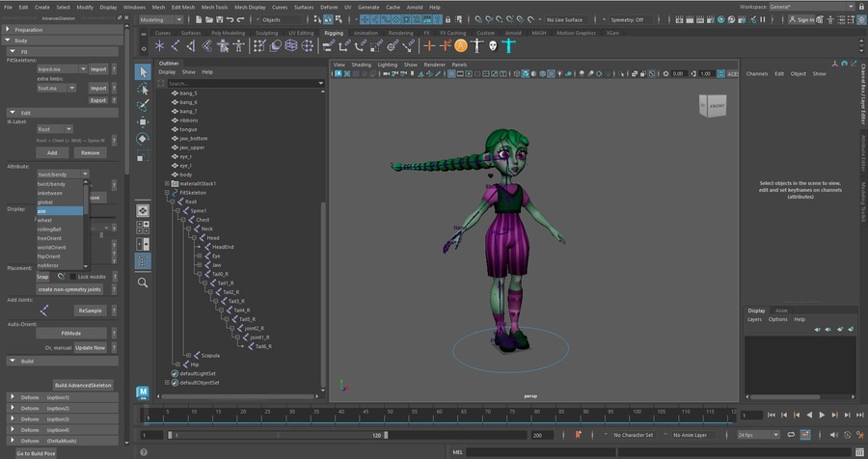The image size is (868, 459).
Task: Click the Lasso select tool
Action: (x=143, y=88)
